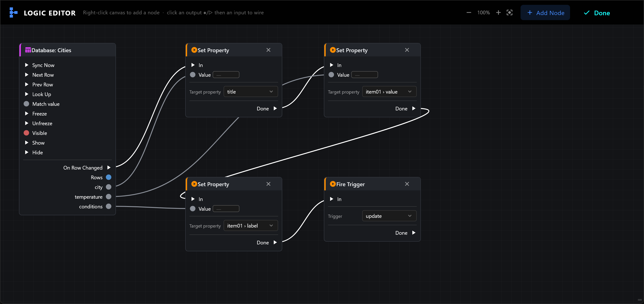This screenshot has height=304, width=644.
Task: Click the In arrow of Fire Trigger node
Action: [x=331, y=199]
